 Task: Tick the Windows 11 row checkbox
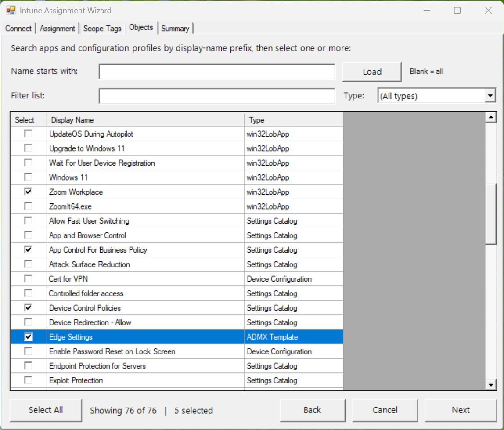(x=28, y=177)
